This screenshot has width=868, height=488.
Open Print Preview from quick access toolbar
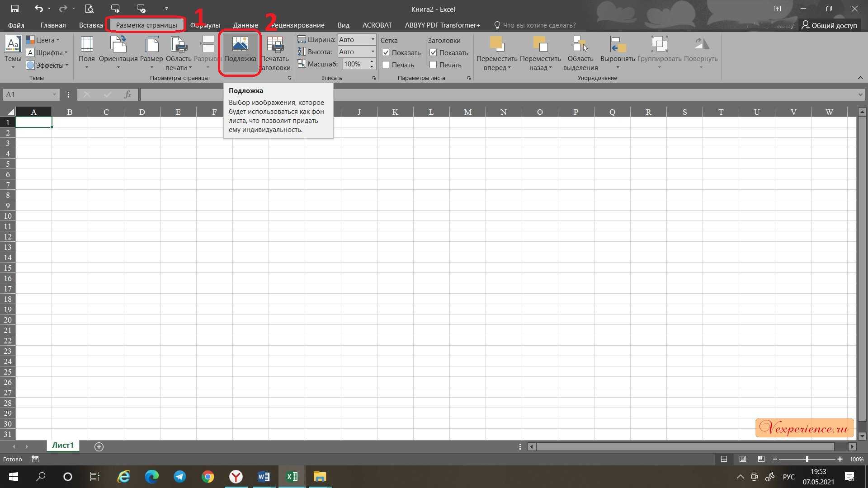[x=90, y=9]
